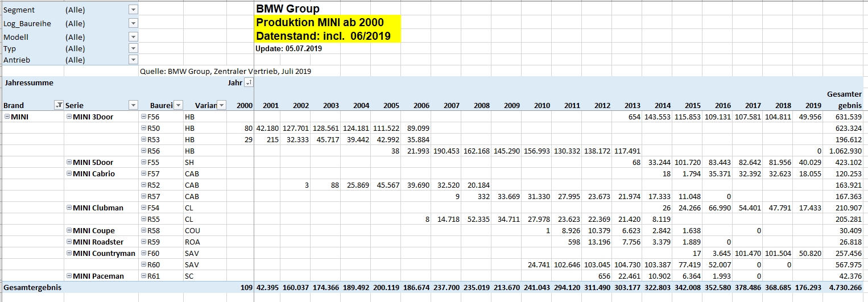Collapse the MINI Countryman group
868x302 pixels.
pos(69,253)
